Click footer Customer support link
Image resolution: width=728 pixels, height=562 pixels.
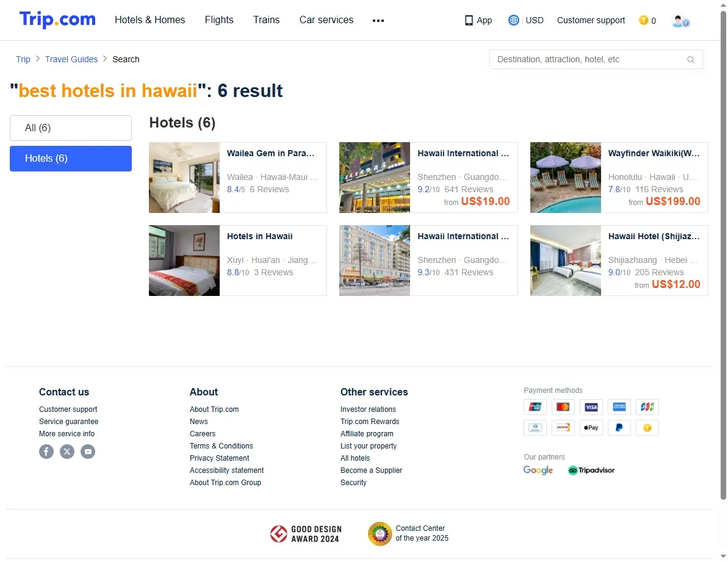(68, 409)
